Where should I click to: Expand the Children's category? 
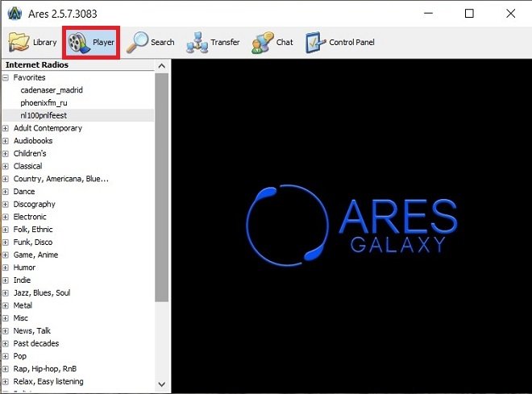tap(6, 154)
